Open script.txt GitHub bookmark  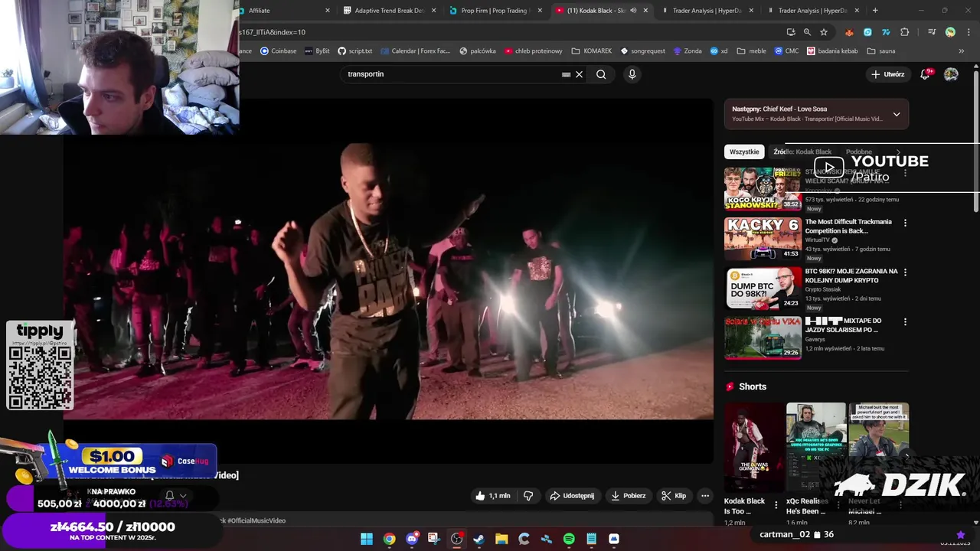click(x=354, y=51)
